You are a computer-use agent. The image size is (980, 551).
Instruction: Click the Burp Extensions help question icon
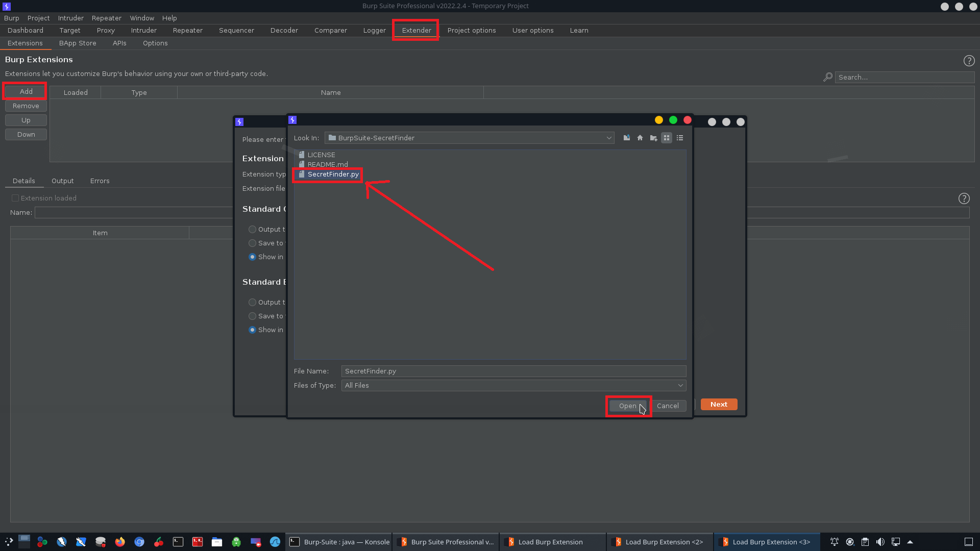pos(969,61)
